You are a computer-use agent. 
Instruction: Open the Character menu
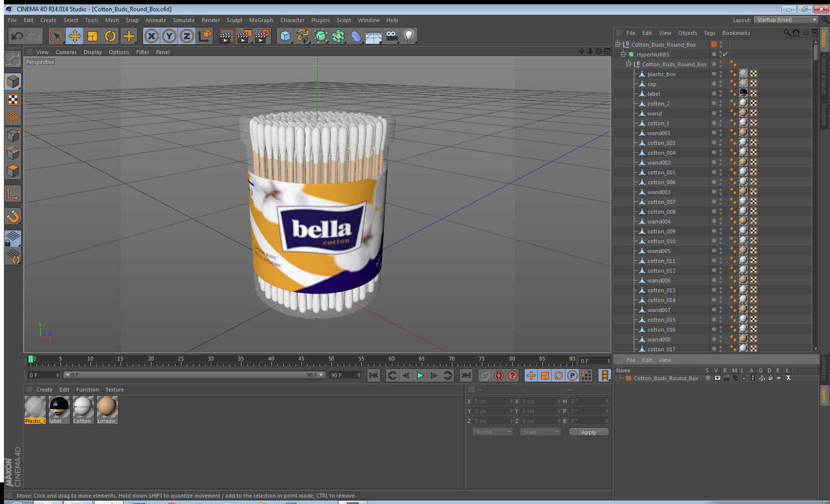coord(292,20)
